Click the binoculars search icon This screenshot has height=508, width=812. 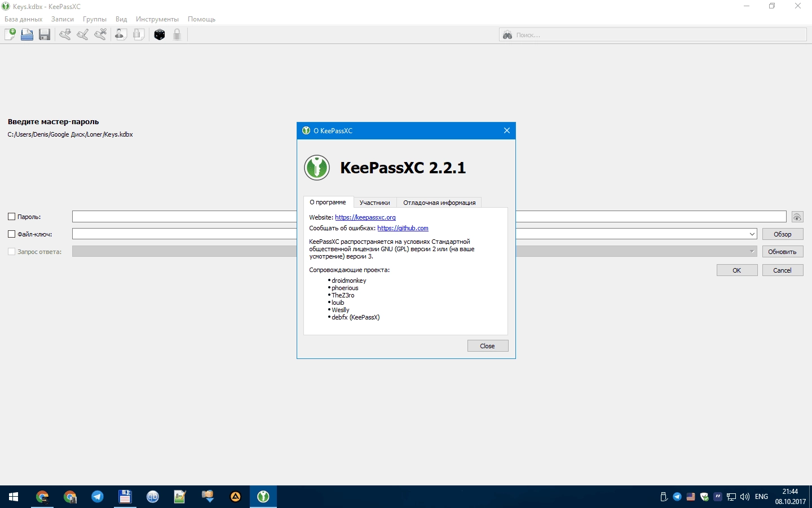(507, 35)
